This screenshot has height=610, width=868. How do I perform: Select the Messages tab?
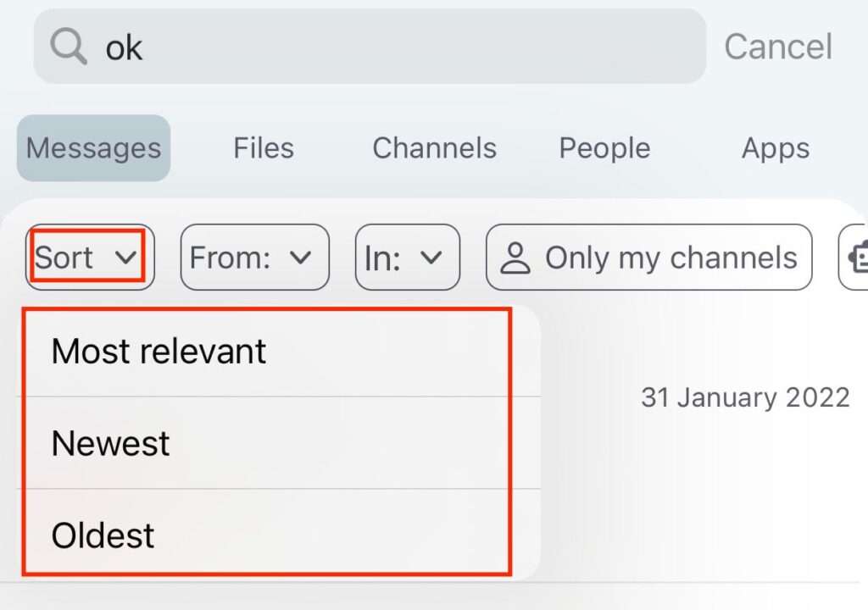93,147
